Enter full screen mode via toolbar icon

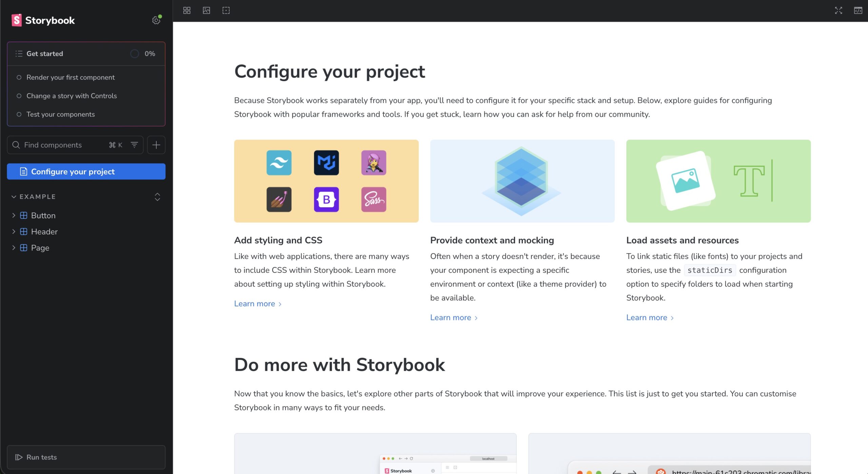pos(838,11)
